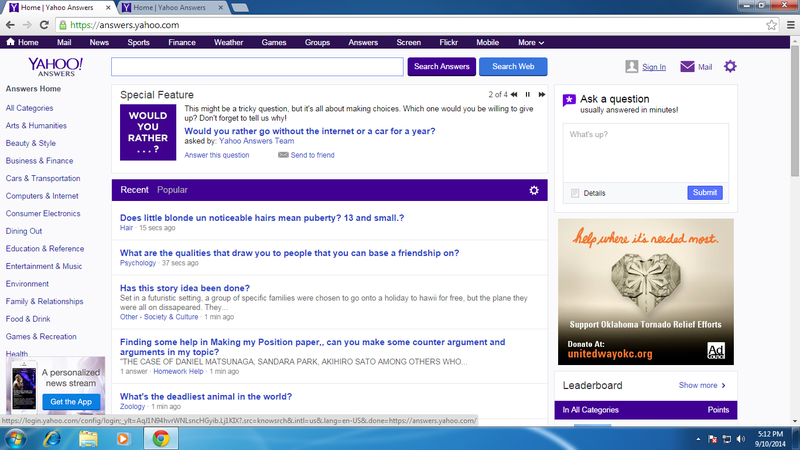Go to previous Special Feature slide
The height and width of the screenshot is (450, 800).
(x=514, y=94)
